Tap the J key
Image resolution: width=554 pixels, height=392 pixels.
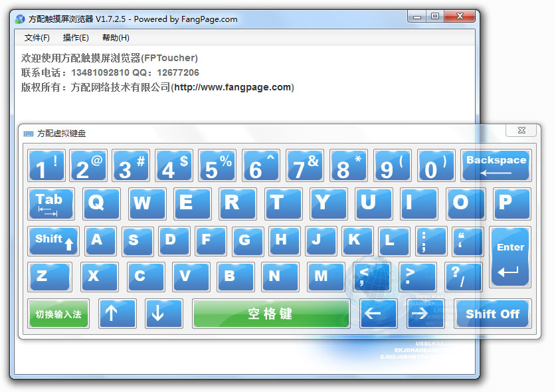321,241
